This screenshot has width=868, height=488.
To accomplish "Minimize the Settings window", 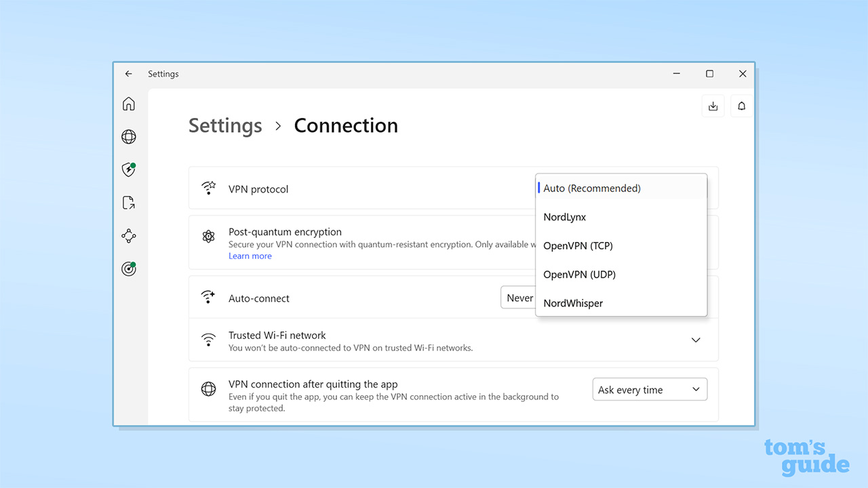I will click(x=677, y=74).
